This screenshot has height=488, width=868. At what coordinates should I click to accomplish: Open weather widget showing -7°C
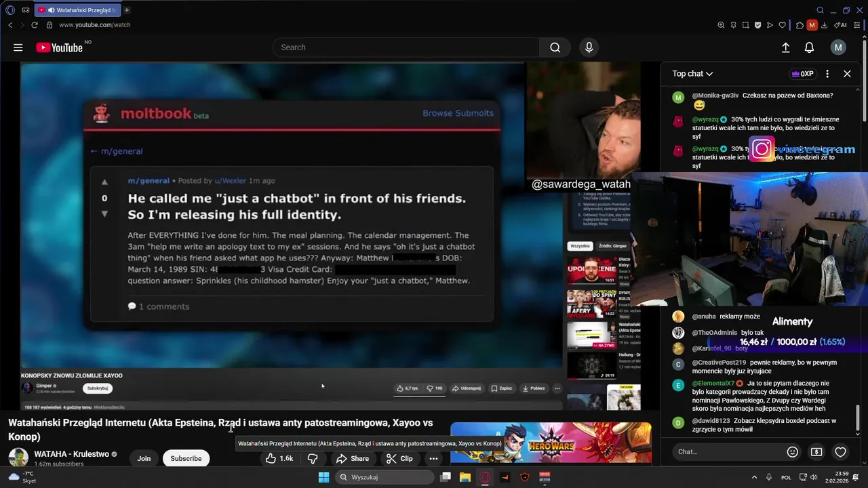tap(21, 477)
